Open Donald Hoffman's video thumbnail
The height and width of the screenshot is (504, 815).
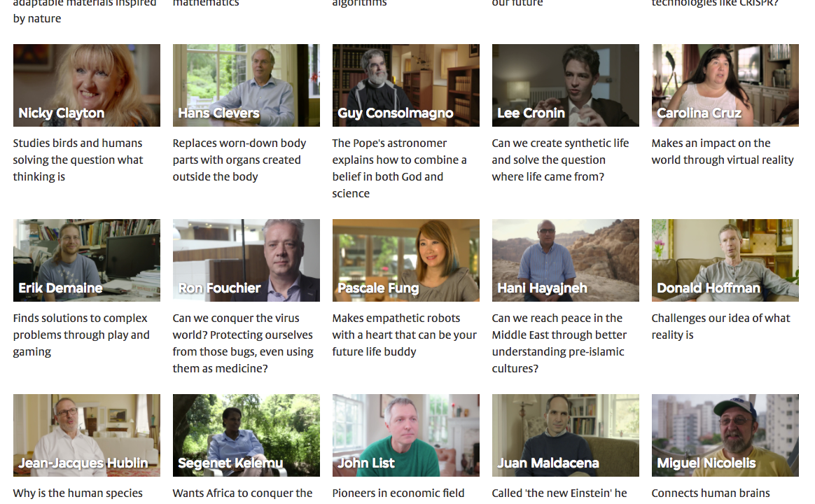[725, 260]
